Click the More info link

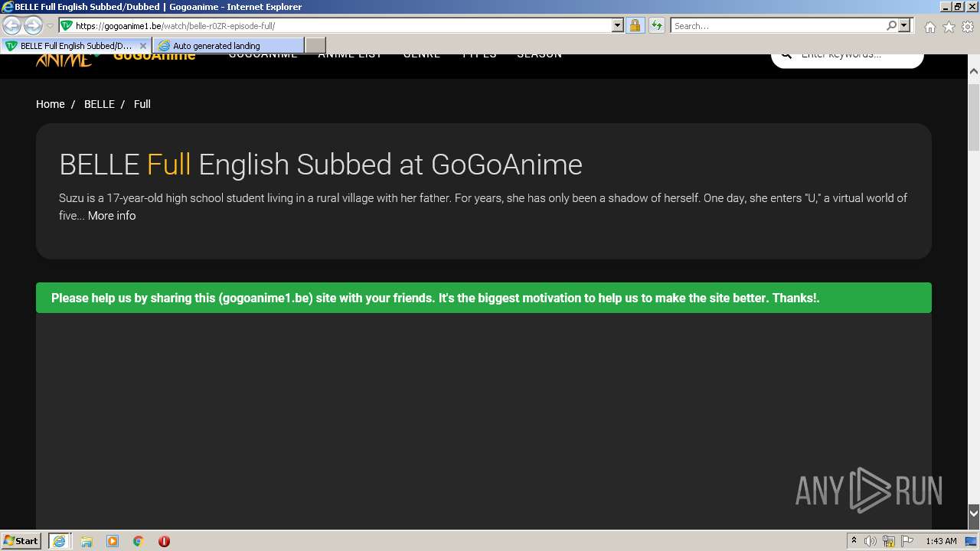112,216
